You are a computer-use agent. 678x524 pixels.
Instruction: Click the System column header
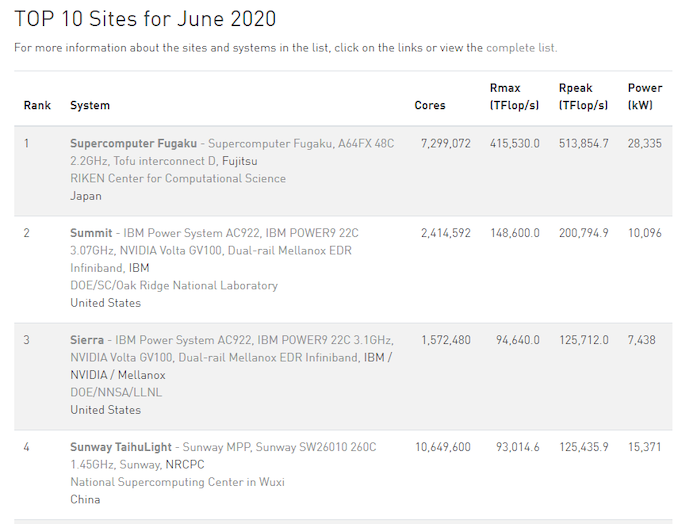[90, 105]
